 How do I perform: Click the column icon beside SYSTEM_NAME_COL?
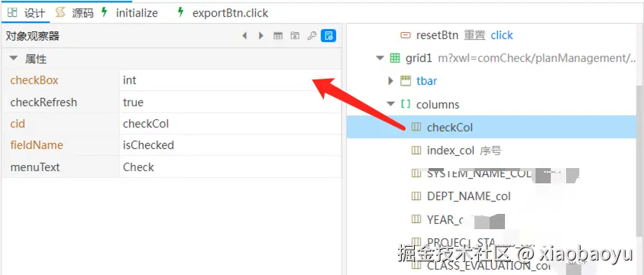[x=416, y=173]
